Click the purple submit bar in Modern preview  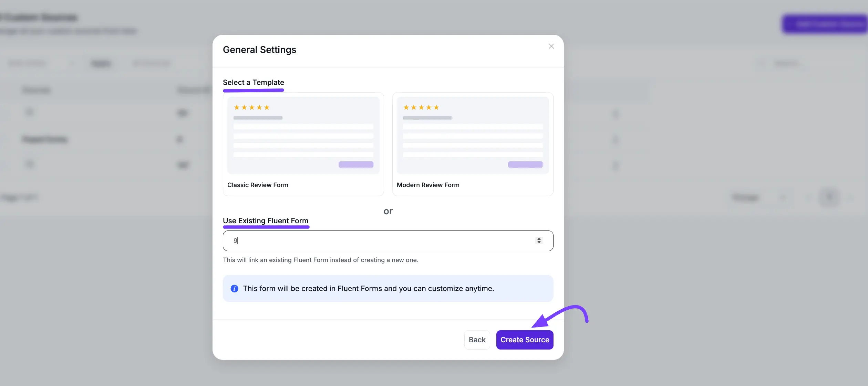[x=525, y=165]
